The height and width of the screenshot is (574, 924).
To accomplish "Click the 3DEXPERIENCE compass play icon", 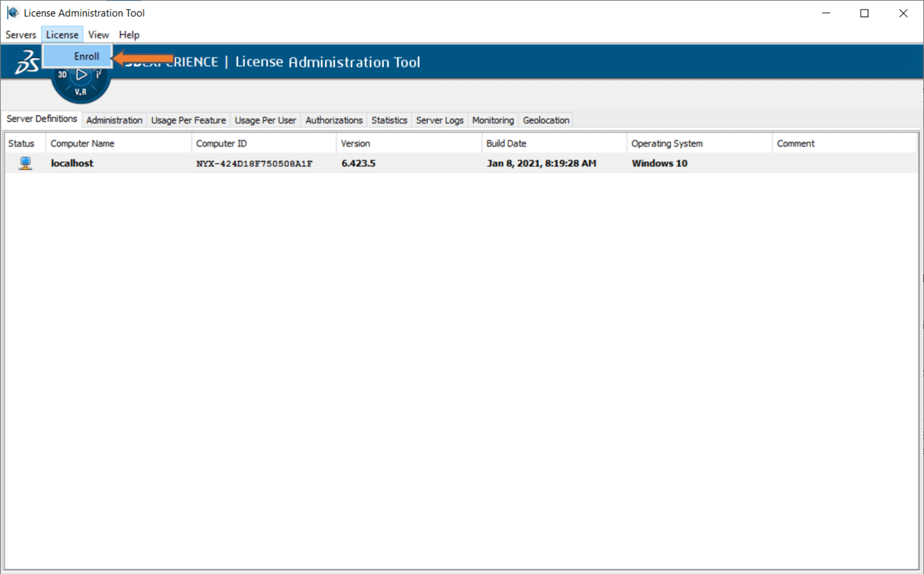I will click(82, 74).
